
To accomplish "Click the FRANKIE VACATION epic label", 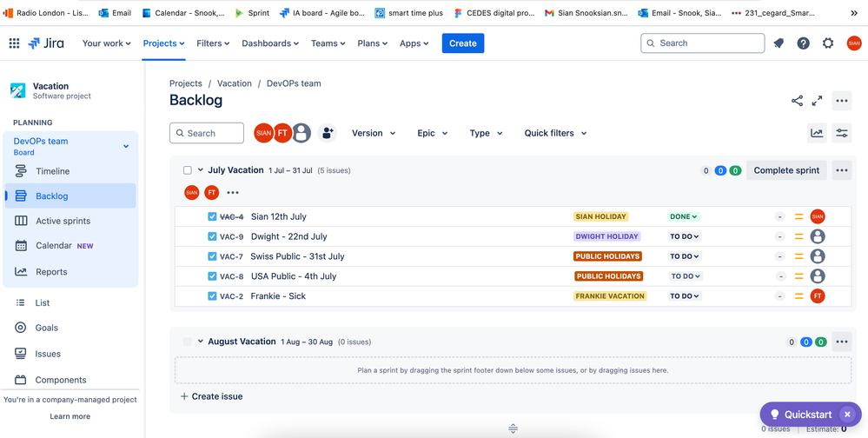I will [x=610, y=296].
